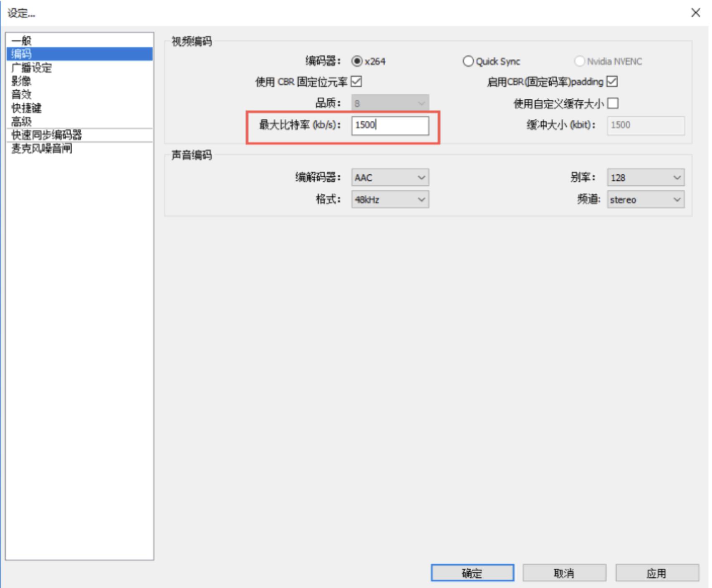Expand the 别率 128 dropdown
This screenshot has width=712, height=588.
[x=645, y=177]
